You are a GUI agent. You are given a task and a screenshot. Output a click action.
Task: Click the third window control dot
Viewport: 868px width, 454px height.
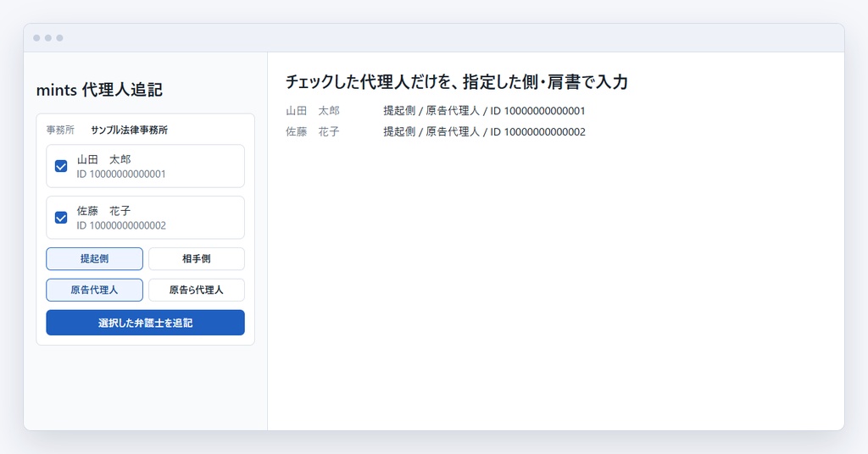tap(60, 38)
